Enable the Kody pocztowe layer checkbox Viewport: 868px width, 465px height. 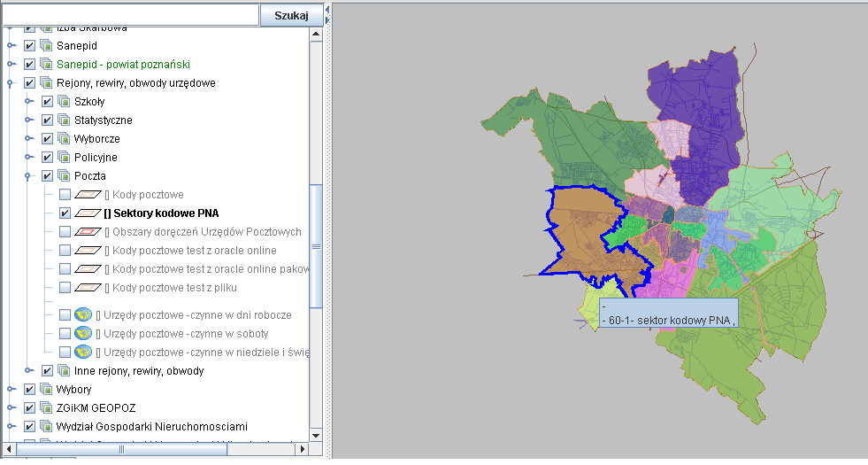[65, 195]
